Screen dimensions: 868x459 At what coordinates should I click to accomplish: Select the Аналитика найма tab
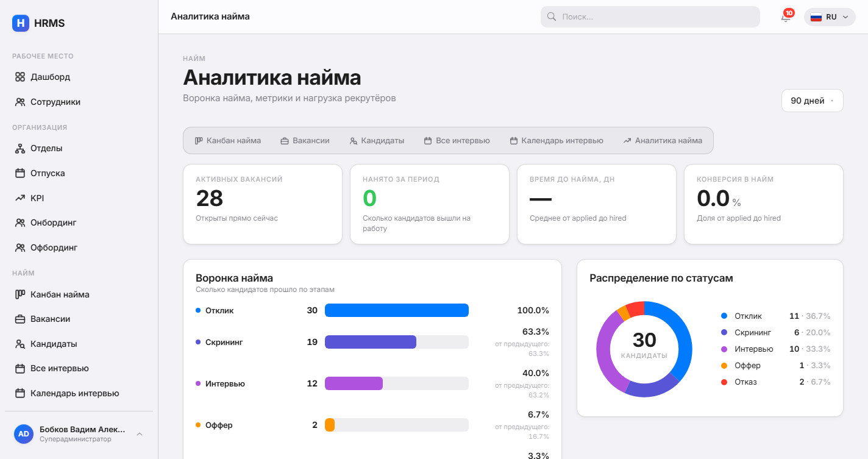pyautogui.click(x=663, y=141)
